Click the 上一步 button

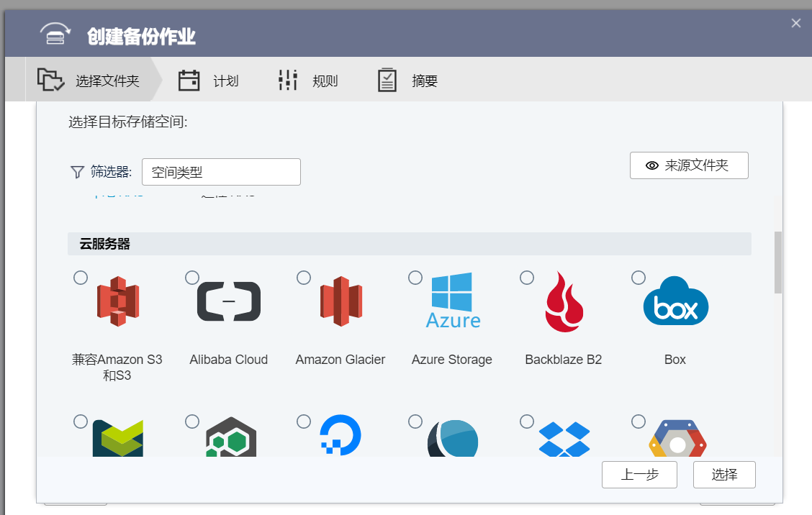pyautogui.click(x=639, y=474)
